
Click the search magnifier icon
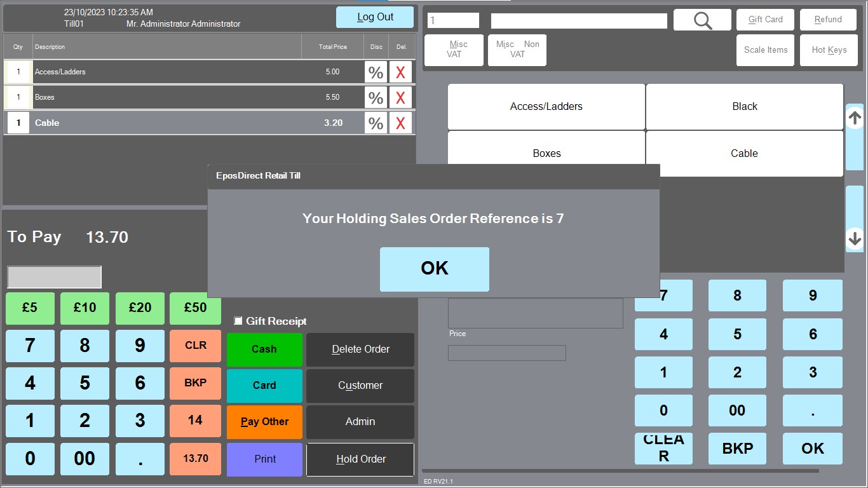(x=702, y=20)
